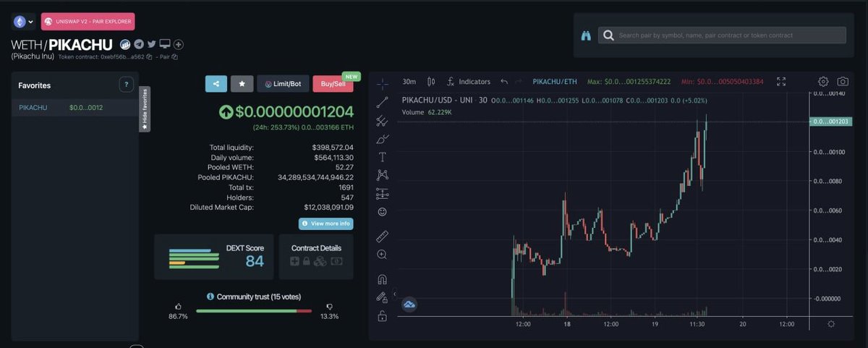Collapse the drawing toolbar arrow
868x348 pixels.
point(395,293)
